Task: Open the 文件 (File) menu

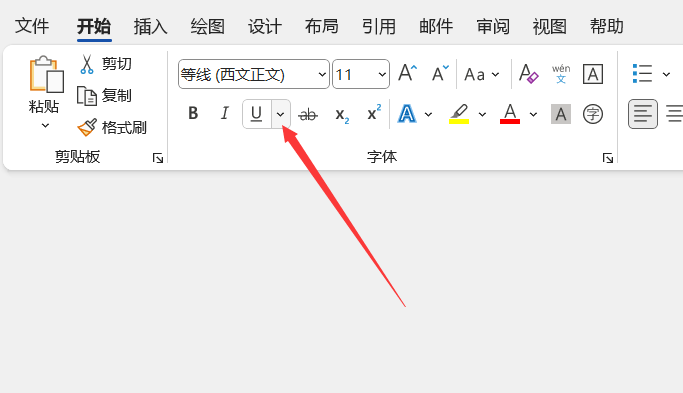Action: (x=32, y=26)
